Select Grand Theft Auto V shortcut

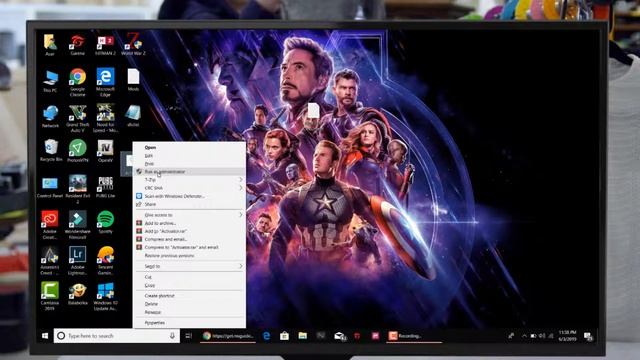coord(77,118)
